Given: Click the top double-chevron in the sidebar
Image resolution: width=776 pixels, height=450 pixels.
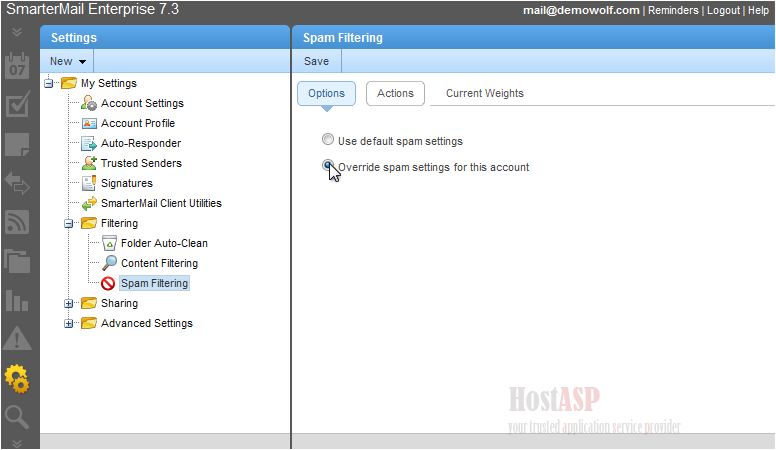Looking at the screenshot, I should coord(17,32).
